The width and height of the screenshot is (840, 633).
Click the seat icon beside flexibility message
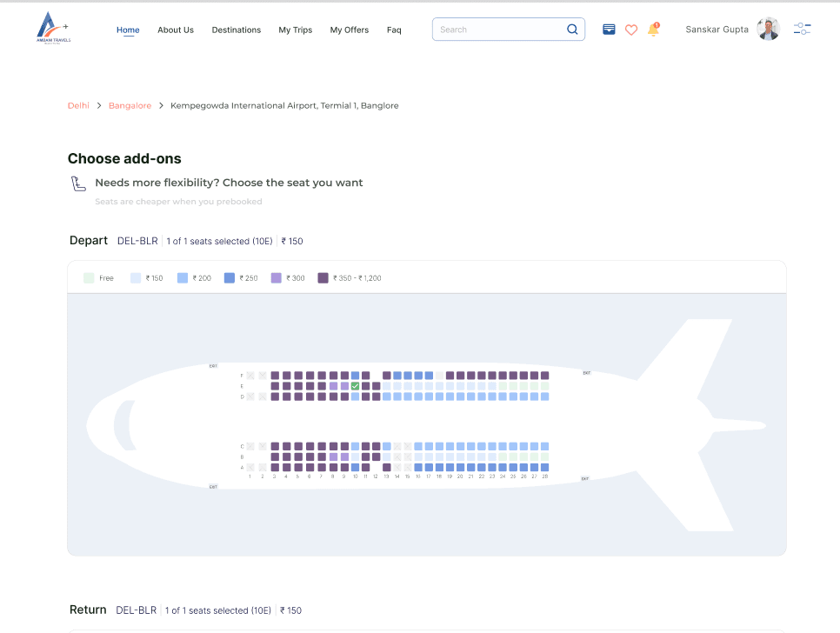point(78,183)
